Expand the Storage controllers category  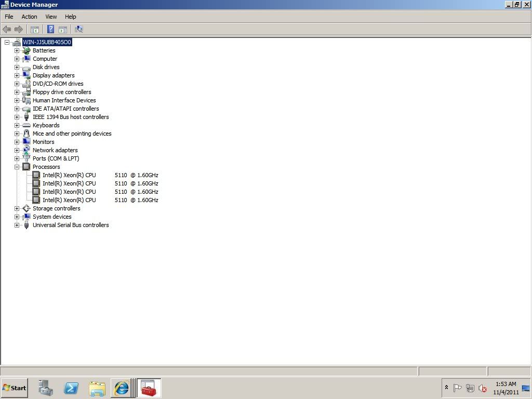pos(17,208)
